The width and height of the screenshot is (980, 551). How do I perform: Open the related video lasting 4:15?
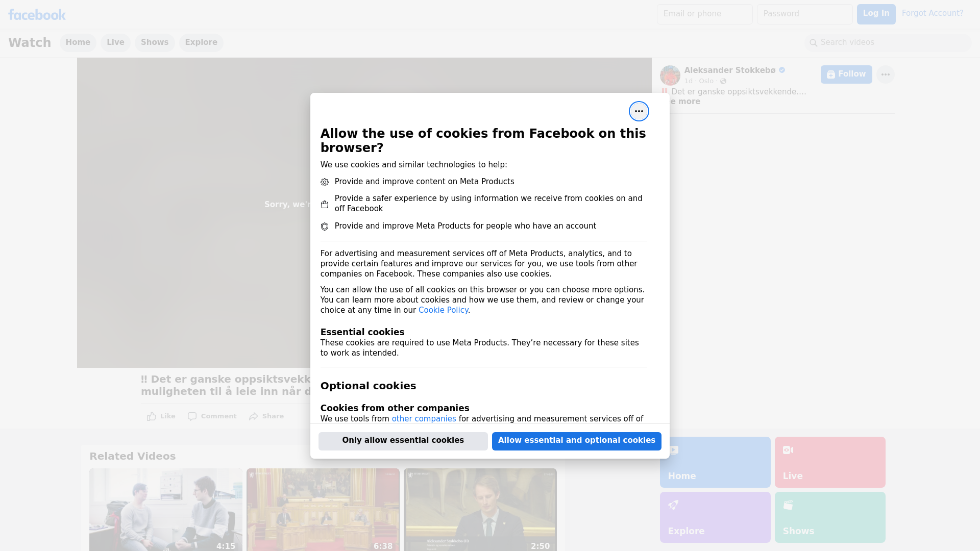[166, 510]
